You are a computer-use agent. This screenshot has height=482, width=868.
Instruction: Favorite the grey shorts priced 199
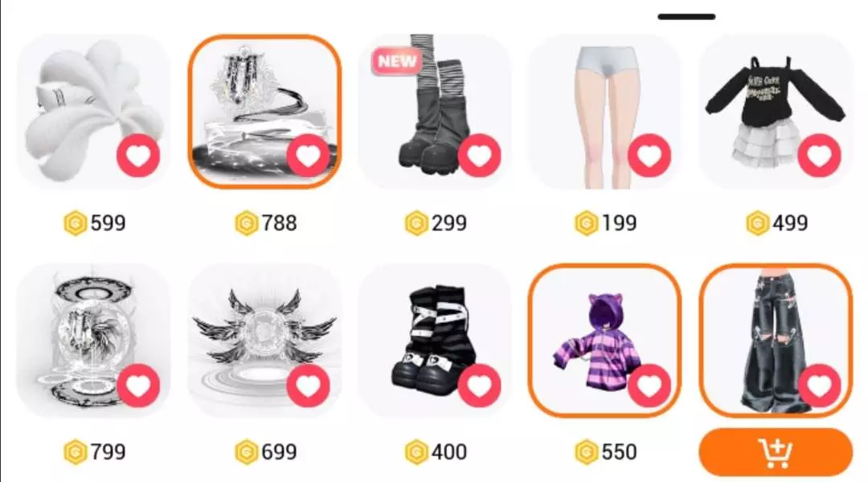(649, 156)
